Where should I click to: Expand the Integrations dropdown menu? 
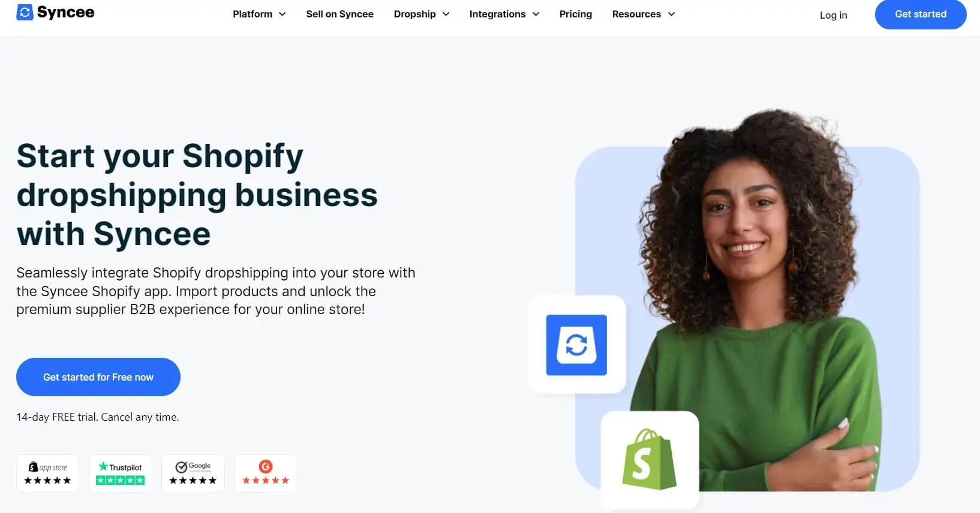pyautogui.click(x=504, y=14)
